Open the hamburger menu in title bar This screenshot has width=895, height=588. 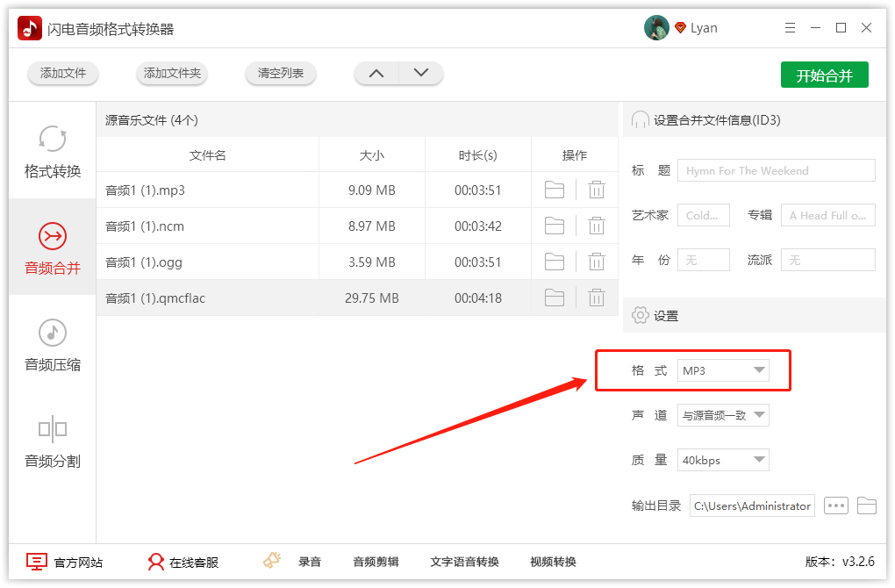[x=790, y=28]
